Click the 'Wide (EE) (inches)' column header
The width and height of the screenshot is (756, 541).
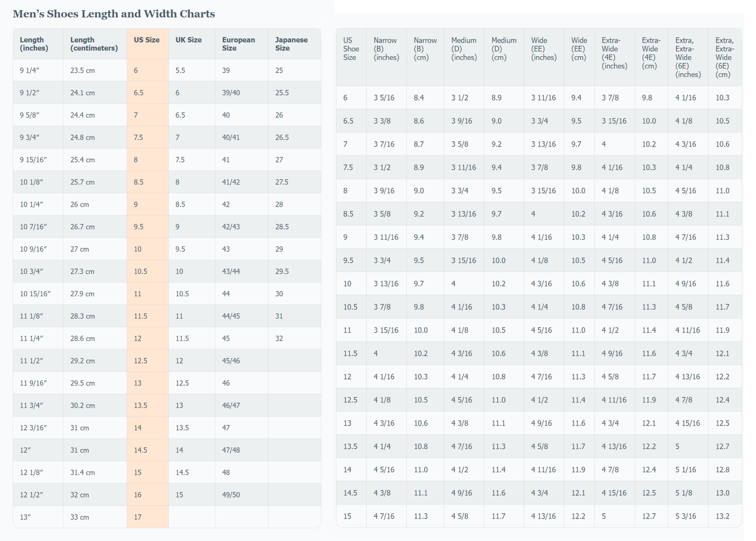point(543,49)
